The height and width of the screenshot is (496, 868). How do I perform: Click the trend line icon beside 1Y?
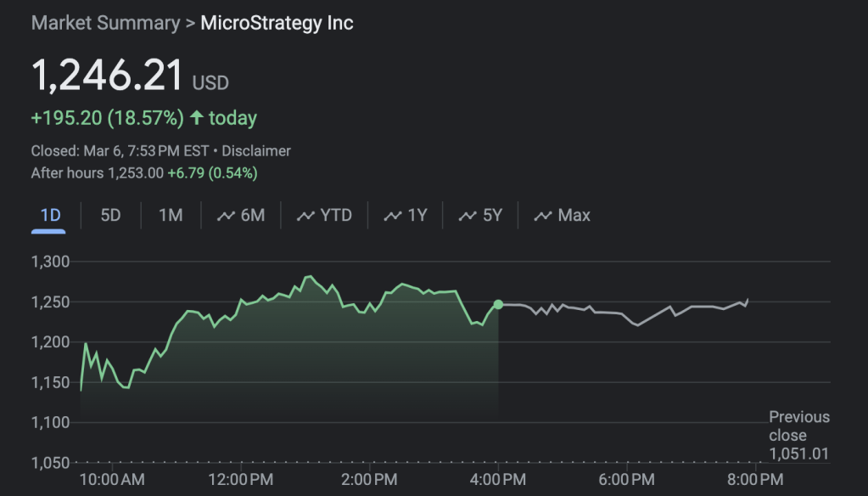[393, 217]
